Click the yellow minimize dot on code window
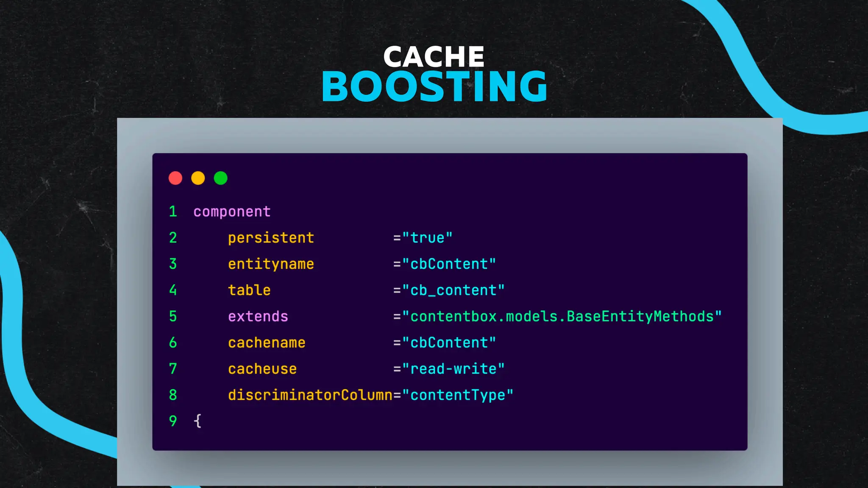The width and height of the screenshot is (868, 488). [x=198, y=178]
